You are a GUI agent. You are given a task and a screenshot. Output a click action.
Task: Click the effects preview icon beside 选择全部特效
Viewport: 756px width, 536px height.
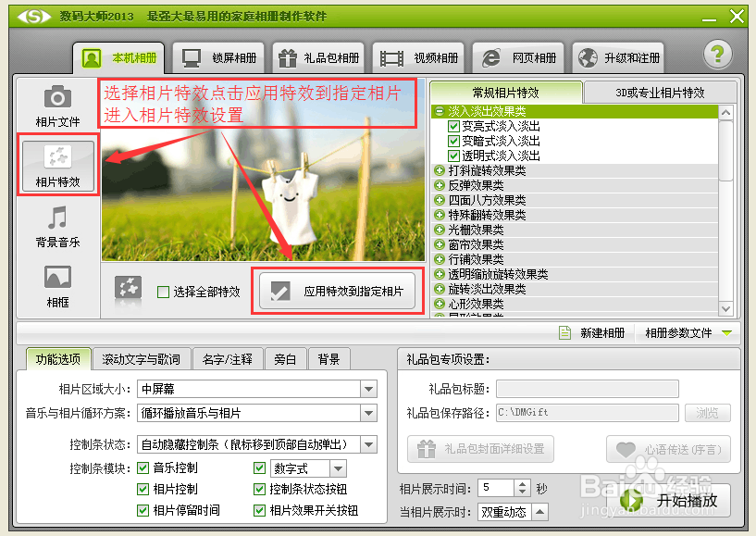coord(128,290)
